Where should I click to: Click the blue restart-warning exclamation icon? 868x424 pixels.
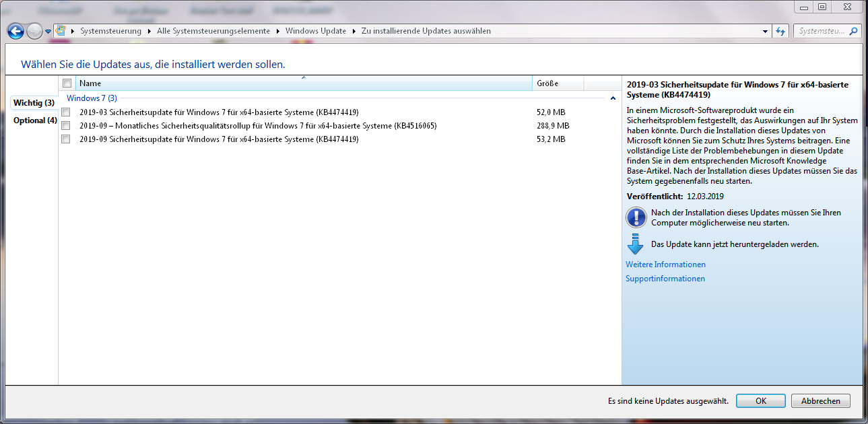click(636, 217)
